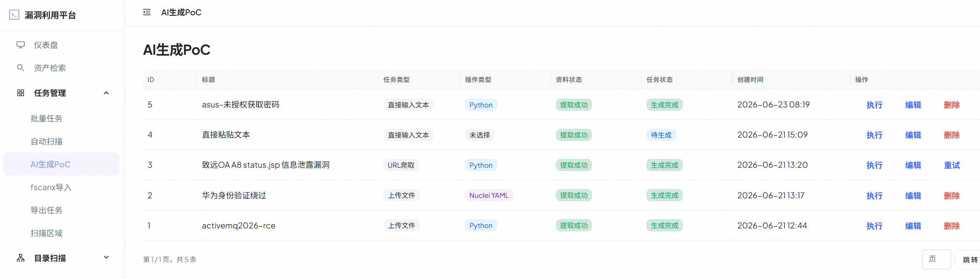Edit the 致远OA A8 task

tap(913, 165)
